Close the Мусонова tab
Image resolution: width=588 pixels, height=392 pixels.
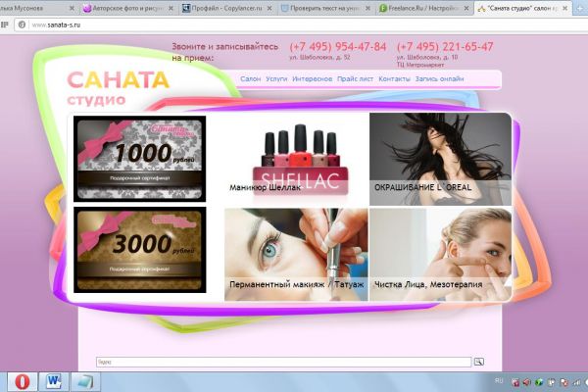[x=72, y=8]
